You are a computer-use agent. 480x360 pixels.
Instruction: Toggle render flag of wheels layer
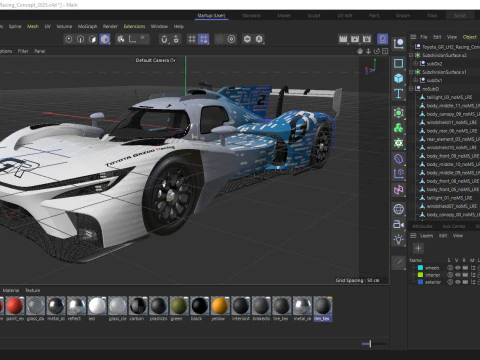pos(465,268)
